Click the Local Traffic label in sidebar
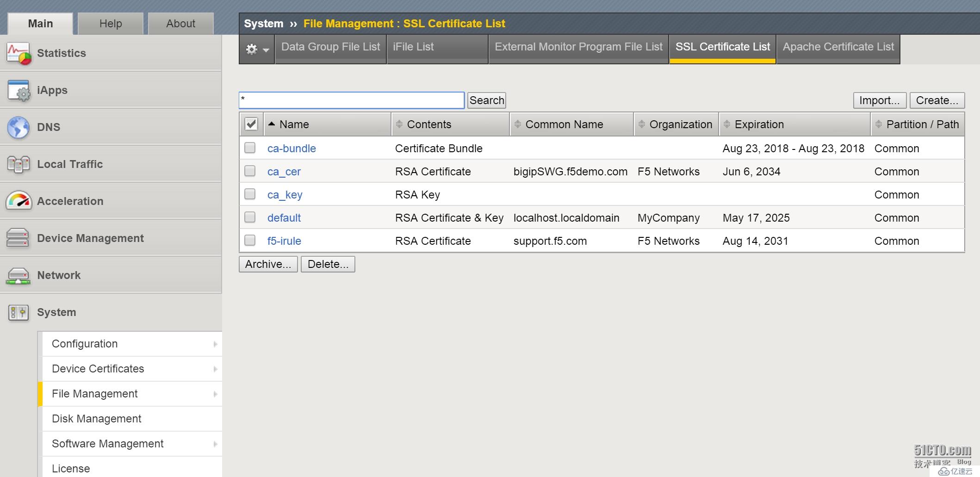This screenshot has height=477, width=980. click(70, 164)
